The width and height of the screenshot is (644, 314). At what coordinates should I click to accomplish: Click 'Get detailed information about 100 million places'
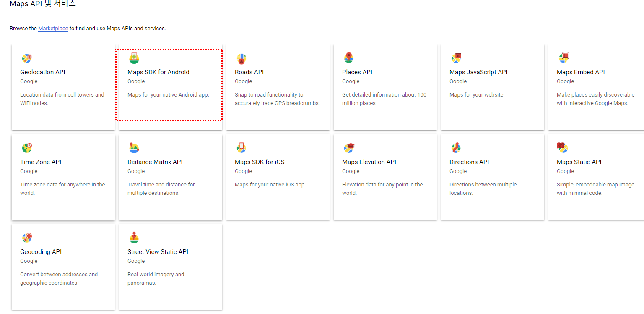point(384,99)
